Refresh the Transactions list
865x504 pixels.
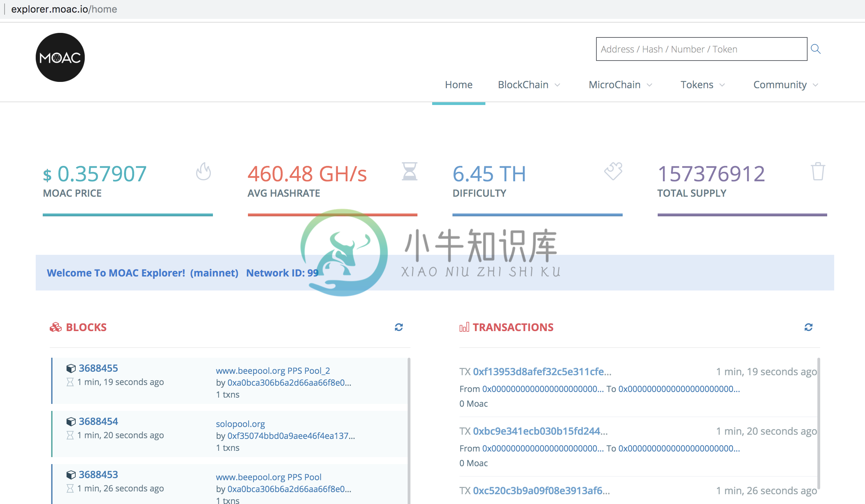809,327
